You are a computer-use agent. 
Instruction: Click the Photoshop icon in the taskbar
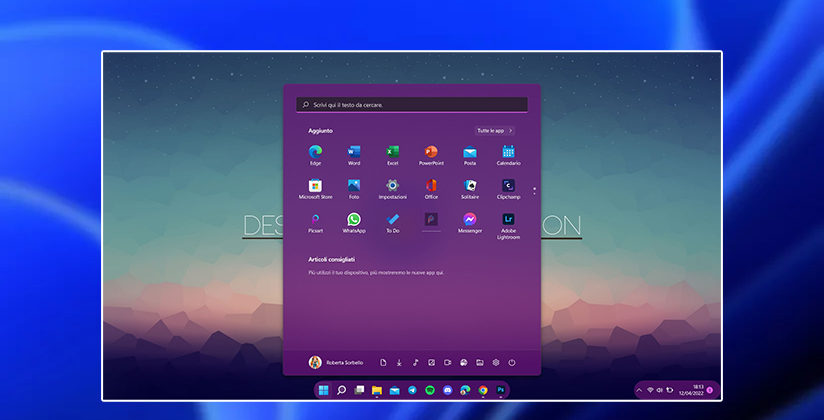click(501, 389)
